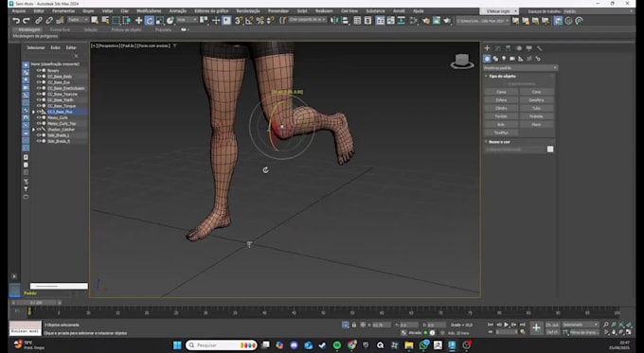Select the Cameras category icon
The width and height of the screenshot is (644, 353).
(x=512, y=59)
